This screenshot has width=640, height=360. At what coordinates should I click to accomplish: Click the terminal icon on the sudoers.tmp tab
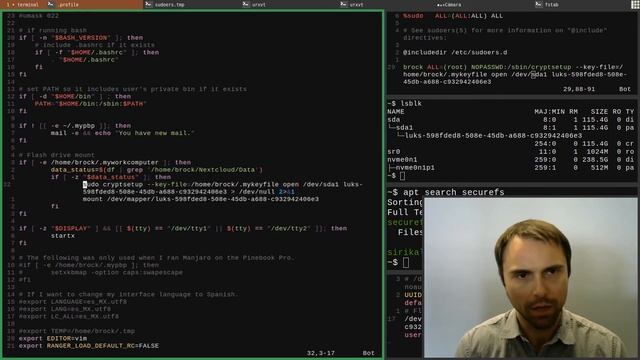149,4
